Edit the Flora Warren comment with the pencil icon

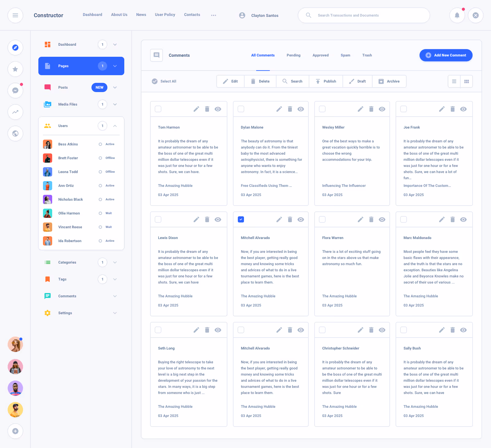tap(361, 219)
